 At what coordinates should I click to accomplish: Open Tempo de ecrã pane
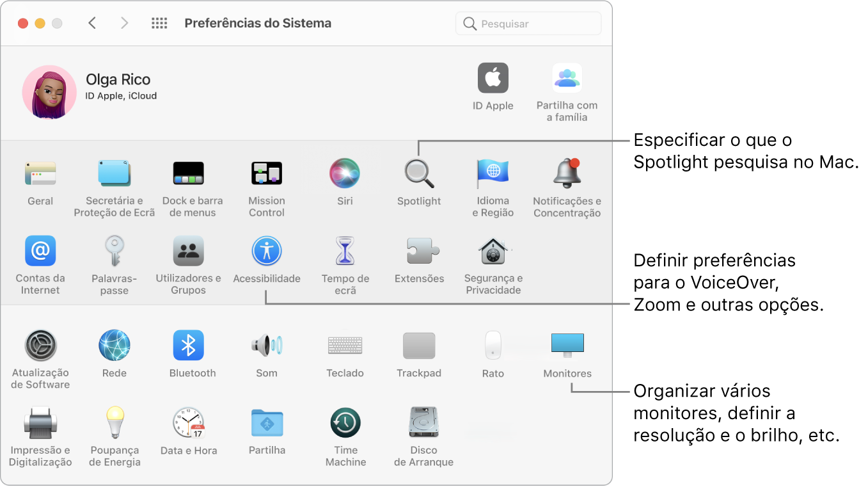pyautogui.click(x=345, y=251)
